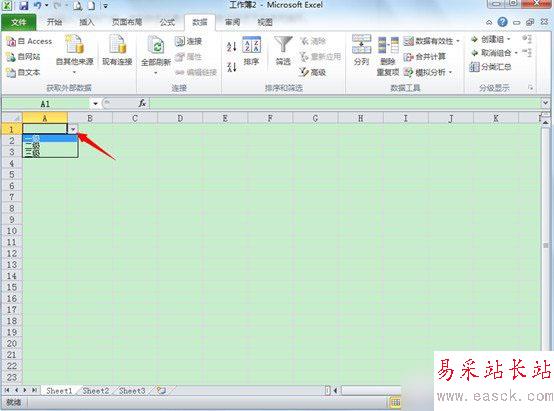Image resolution: width=554 pixels, height=411 pixels.
Task: Switch to the 插入 (Insert) tab
Action: [87, 22]
